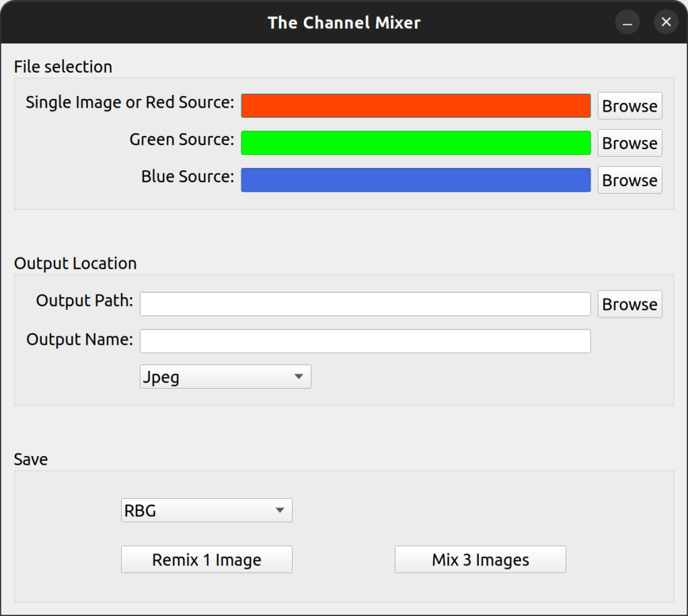Image resolution: width=688 pixels, height=616 pixels.
Task: Expand the RBG channel order dropdown
Action: (x=206, y=510)
